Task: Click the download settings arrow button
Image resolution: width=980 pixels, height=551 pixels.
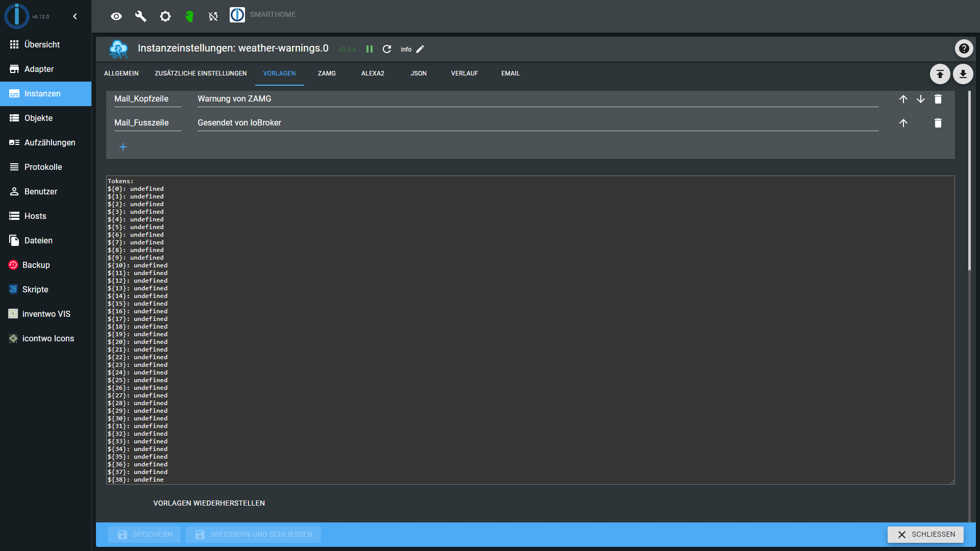Action: pyautogui.click(x=963, y=74)
